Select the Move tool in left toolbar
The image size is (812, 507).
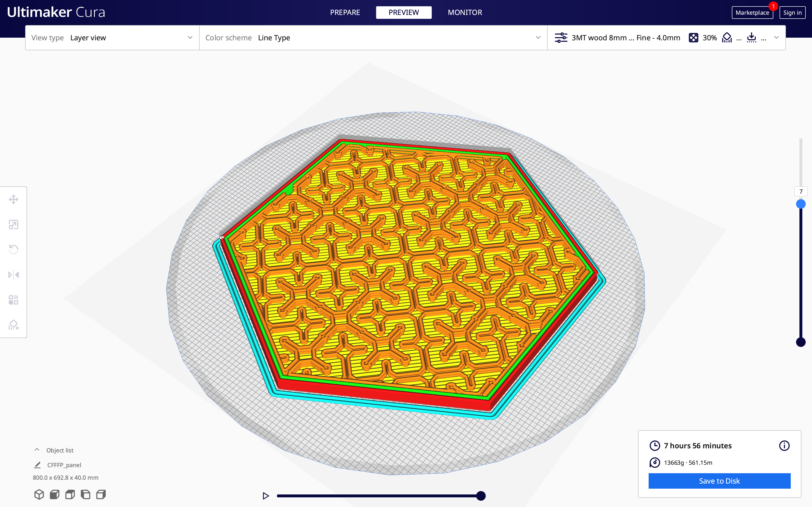click(14, 199)
